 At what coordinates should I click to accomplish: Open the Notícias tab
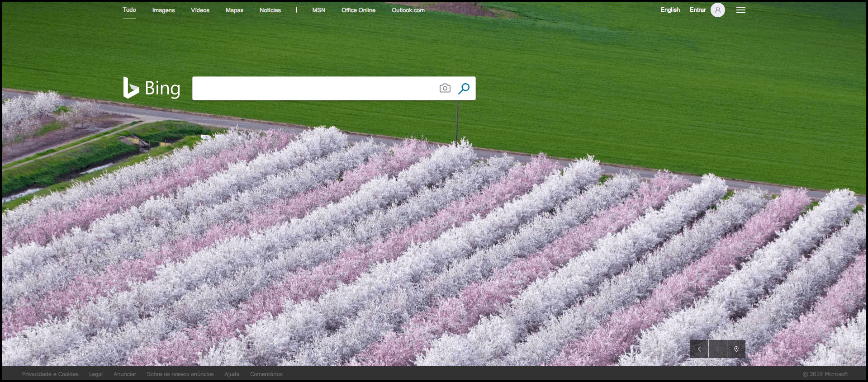[x=270, y=10]
